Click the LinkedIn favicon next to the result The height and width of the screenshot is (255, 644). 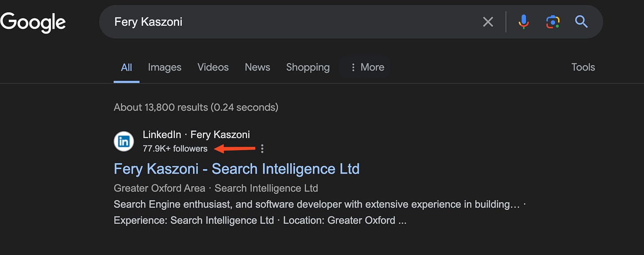click(124, 141)
